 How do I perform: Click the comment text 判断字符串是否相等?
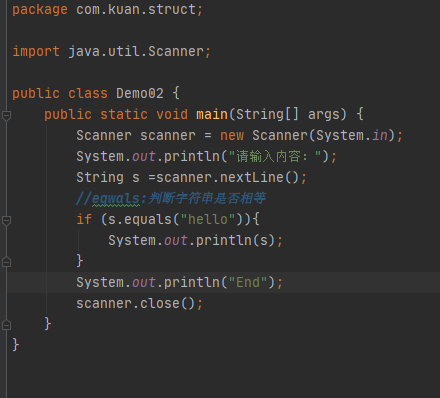pyautogui.click(x=207, y=198)
